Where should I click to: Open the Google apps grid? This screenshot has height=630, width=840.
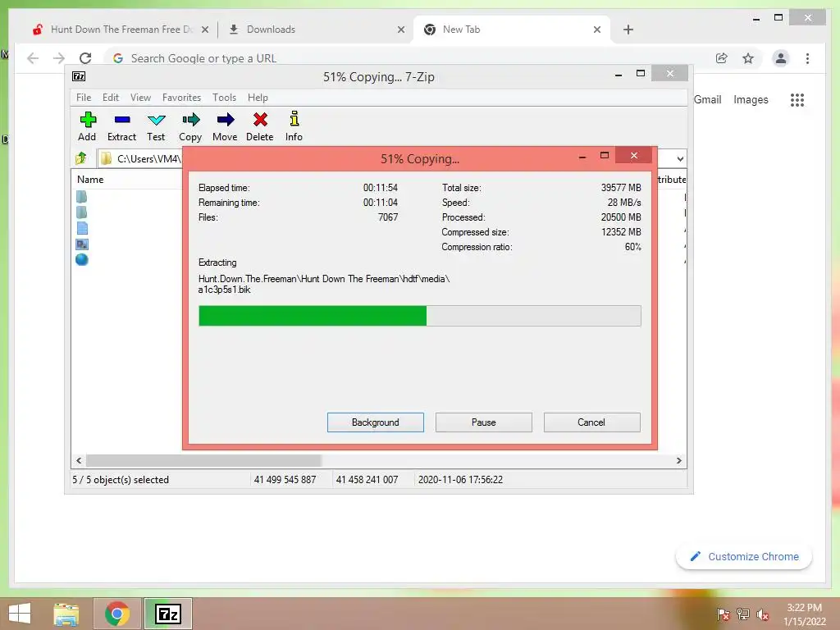pos(797,99)
